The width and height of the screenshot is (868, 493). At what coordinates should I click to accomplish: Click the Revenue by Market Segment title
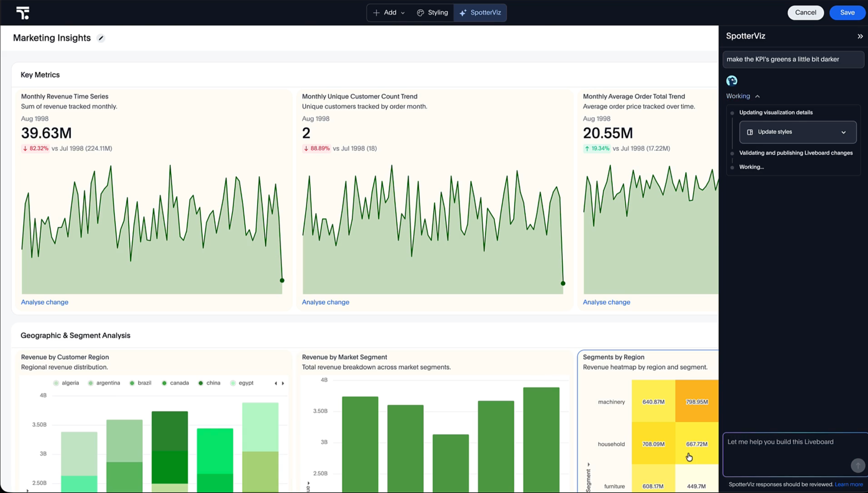pyautogui.click(x=344, y=357)
